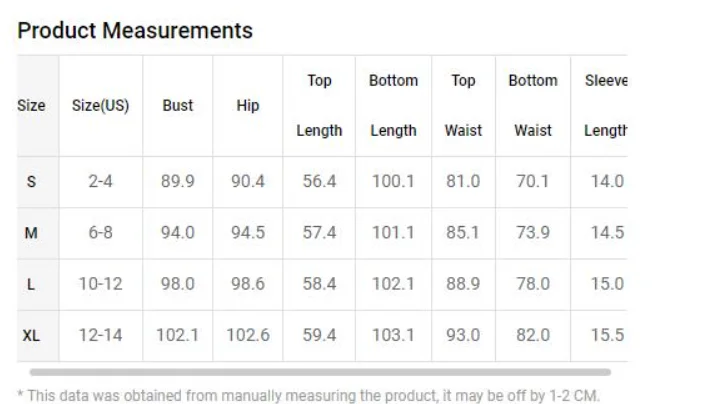Click the 73.9 bottom waist value
The image size is (705, 404).
(x=533, y=233)
